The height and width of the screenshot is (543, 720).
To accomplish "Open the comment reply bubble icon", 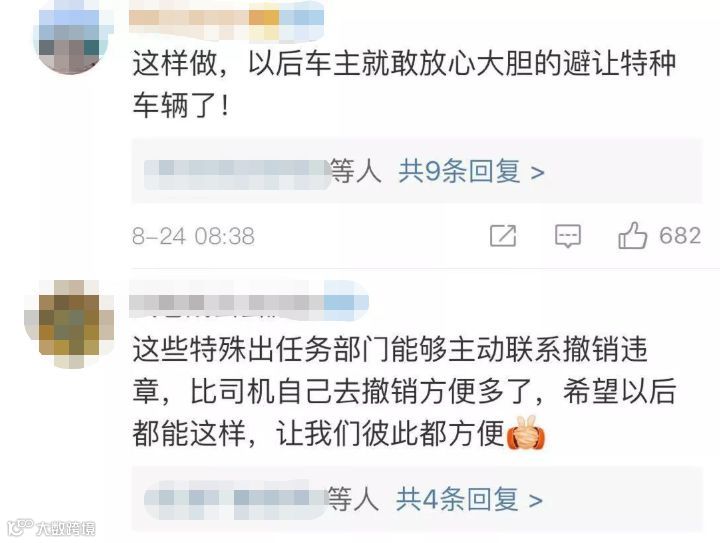I will click(x=568, y=236).
